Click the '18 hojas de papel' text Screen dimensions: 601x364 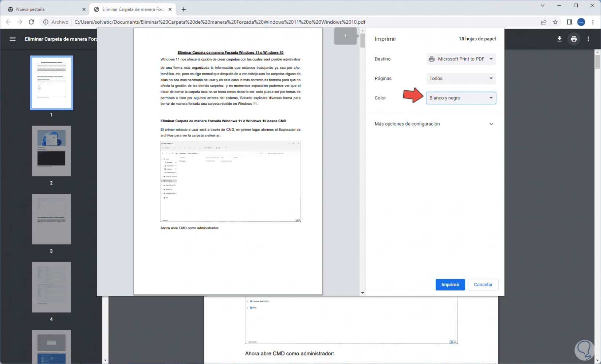click(x=477, y=39)
